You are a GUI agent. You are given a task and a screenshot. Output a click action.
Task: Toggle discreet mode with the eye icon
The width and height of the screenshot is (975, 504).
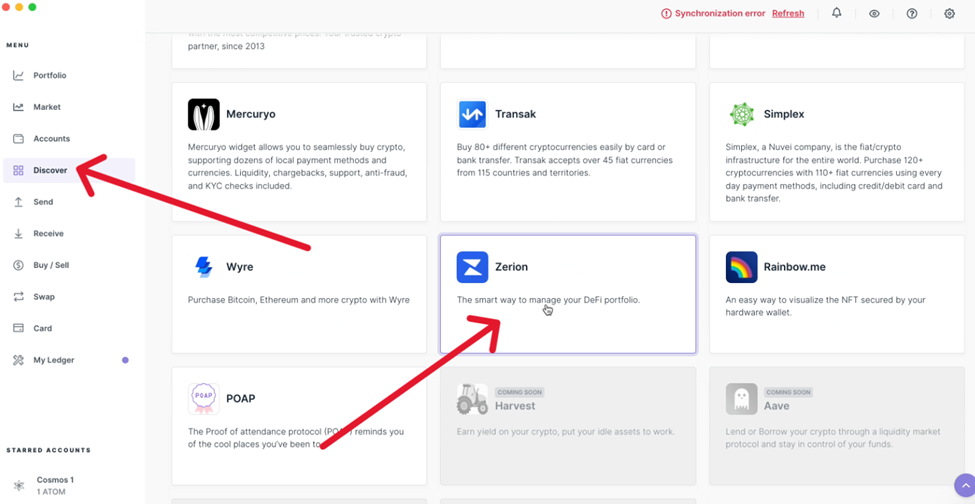(874, 14)
